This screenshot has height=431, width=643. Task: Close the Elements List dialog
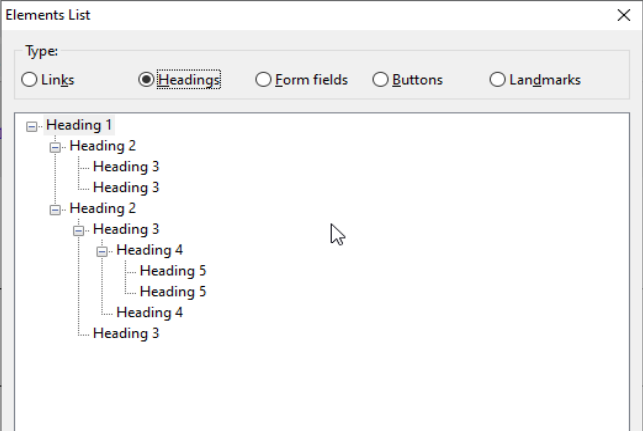click(x=624, y=15)
